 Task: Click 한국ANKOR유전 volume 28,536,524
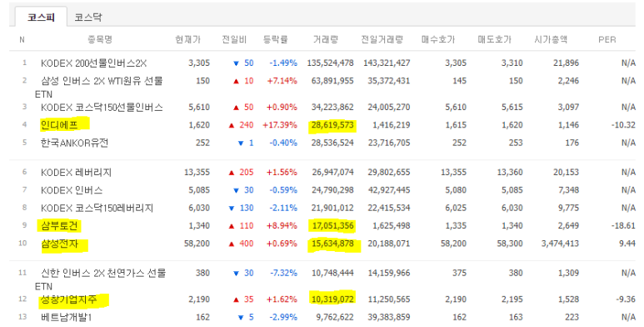[332, 143]
